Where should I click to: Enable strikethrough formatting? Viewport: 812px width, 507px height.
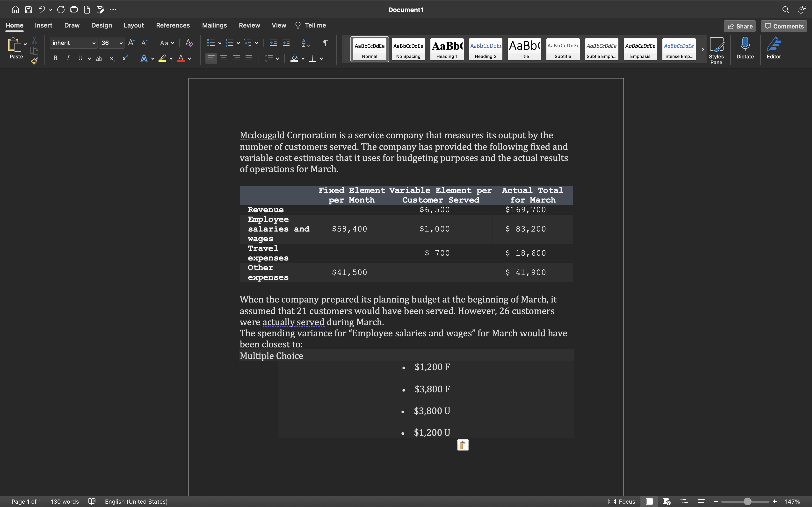[x=99, y=58]
